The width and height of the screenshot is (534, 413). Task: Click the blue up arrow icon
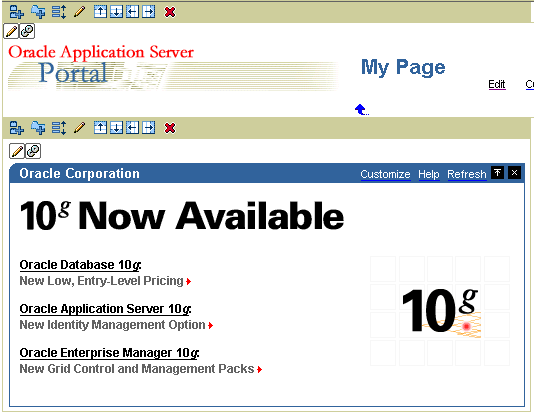tap(361, 110)
